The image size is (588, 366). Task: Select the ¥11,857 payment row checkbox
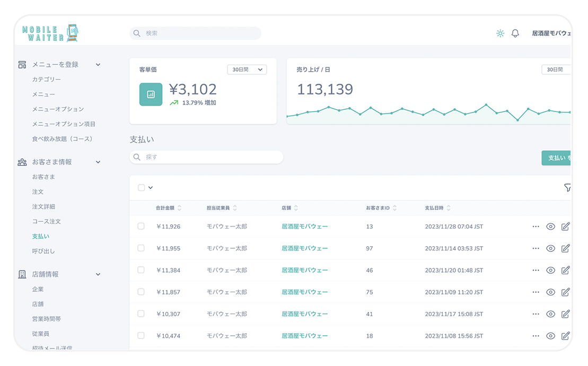[141, 292]
